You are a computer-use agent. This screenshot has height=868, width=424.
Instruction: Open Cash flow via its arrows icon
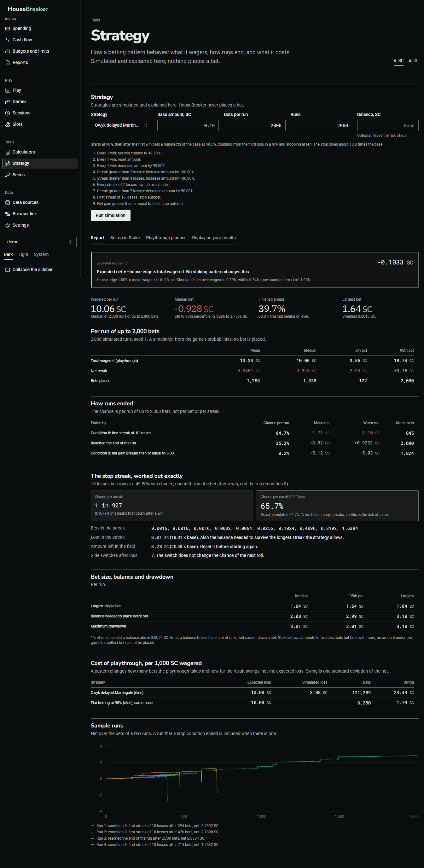coord(8,40)
